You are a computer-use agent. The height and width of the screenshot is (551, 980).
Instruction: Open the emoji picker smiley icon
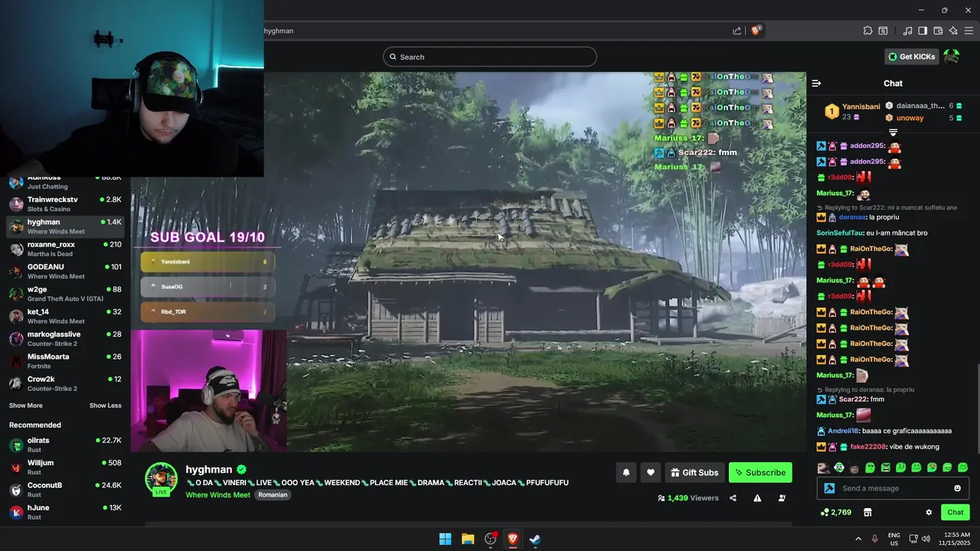coord(957,488)
